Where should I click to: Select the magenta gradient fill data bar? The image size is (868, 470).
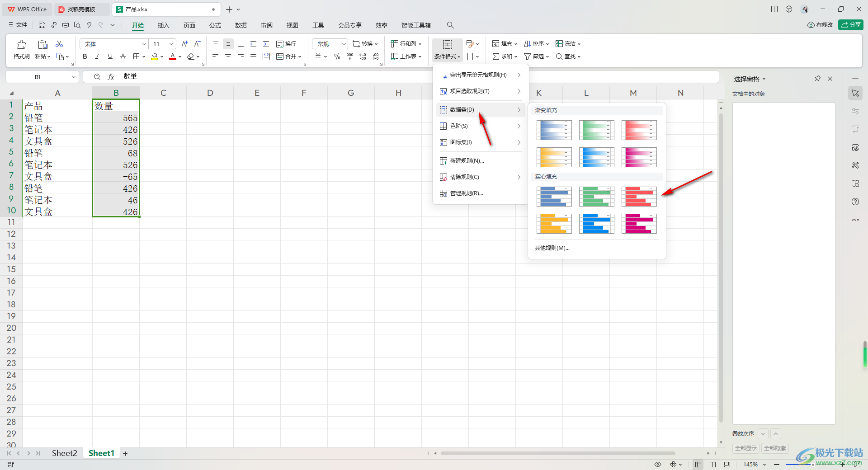pos(639,157)
